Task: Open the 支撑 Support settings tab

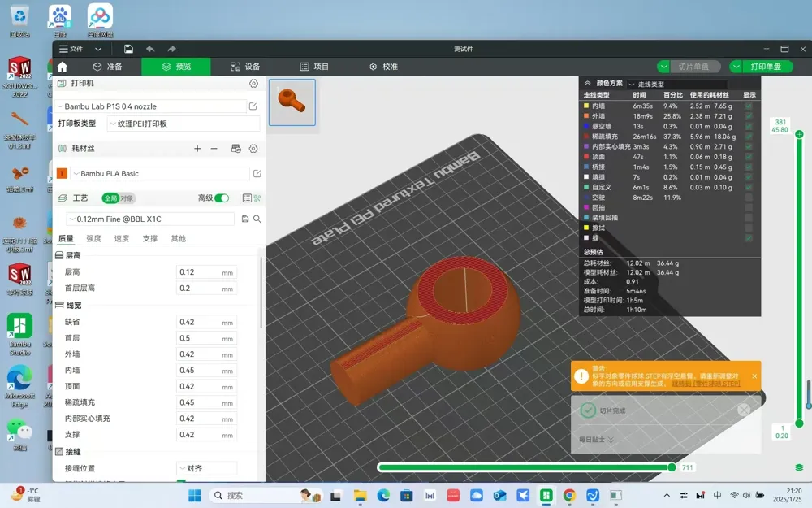Action: click(150, 238)
